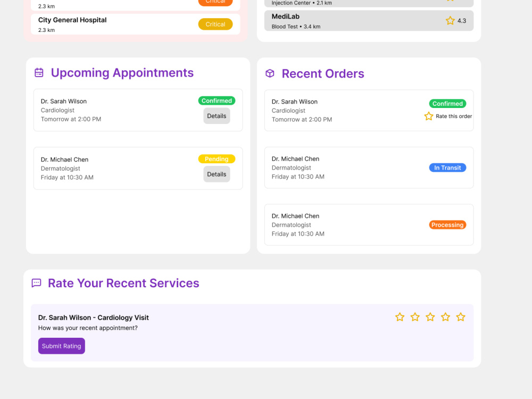Viewport: 532px width, 399px height.
Task: Click the Submit Rating button
Action: click(x=61, y=346)
